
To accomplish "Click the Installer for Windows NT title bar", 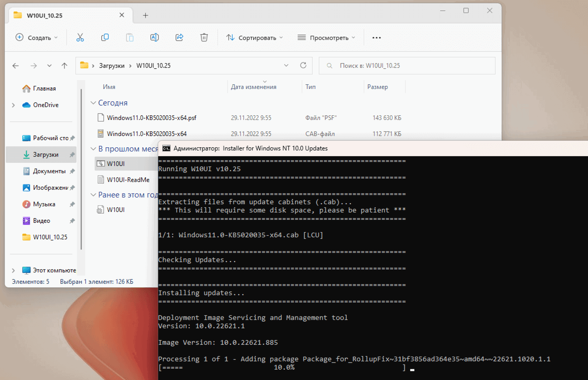I will (x=373, y=148).
